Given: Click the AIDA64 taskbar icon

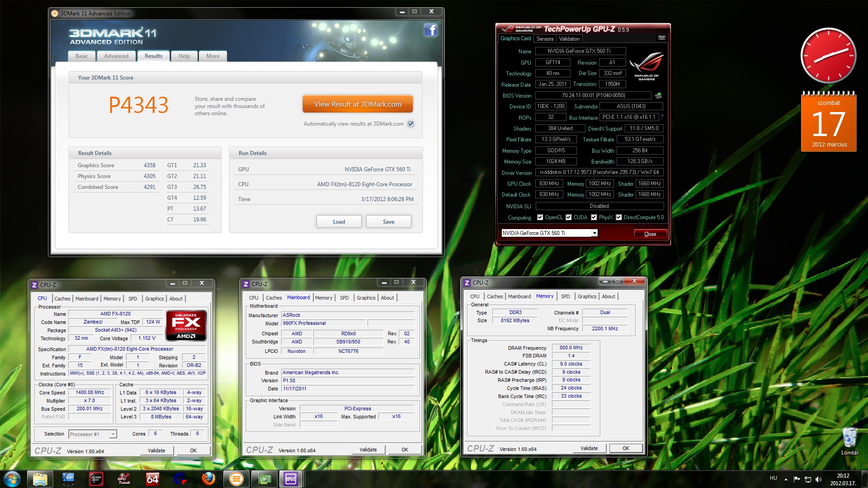Looking at the screenshot, I should click(152, 479).
